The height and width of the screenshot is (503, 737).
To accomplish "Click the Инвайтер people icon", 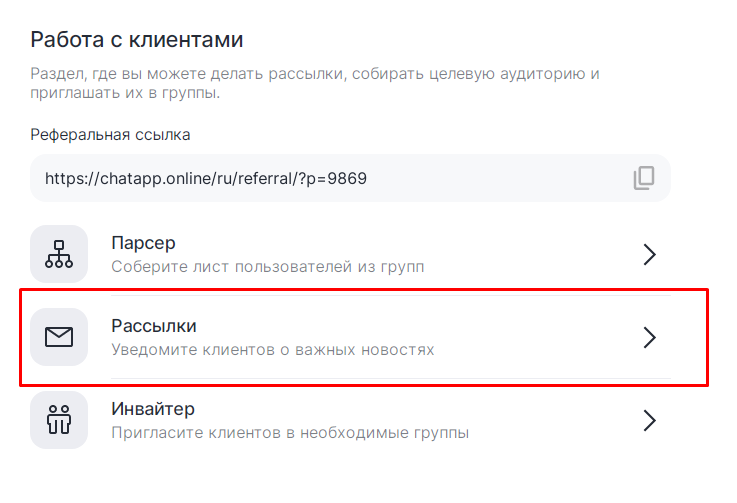I will pos(59,420).
